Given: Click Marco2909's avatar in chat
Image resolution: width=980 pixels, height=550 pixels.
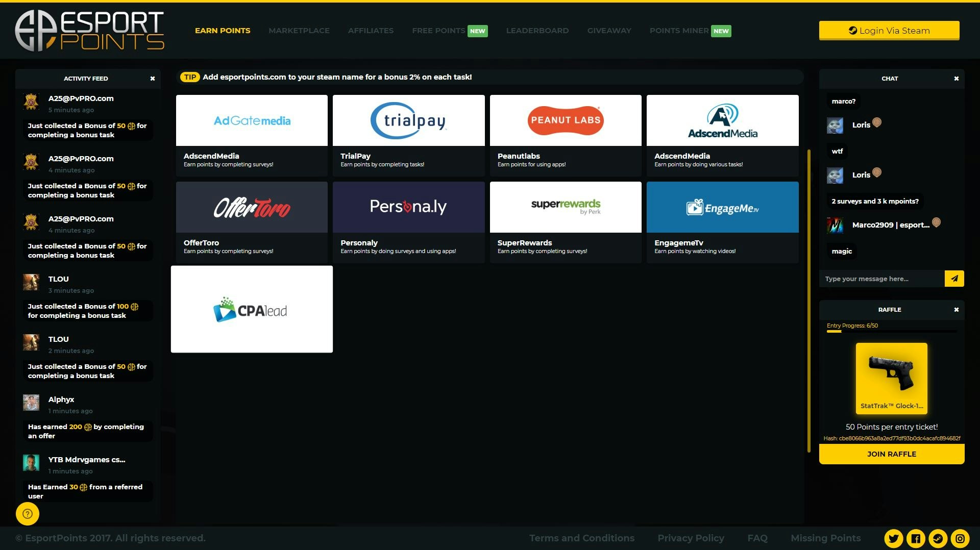Looking at the screenshot, I should (x=835, y=225).
